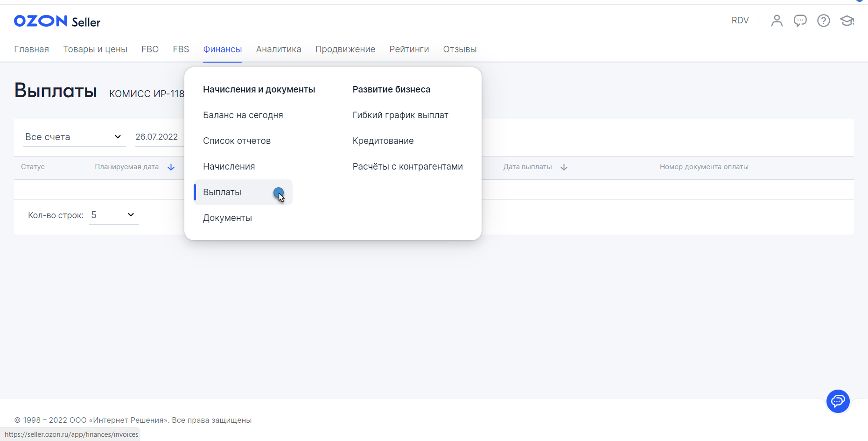Screen dimensions: 868x441
Task: Open the user profile icon
Action: (x=777, y=21)
